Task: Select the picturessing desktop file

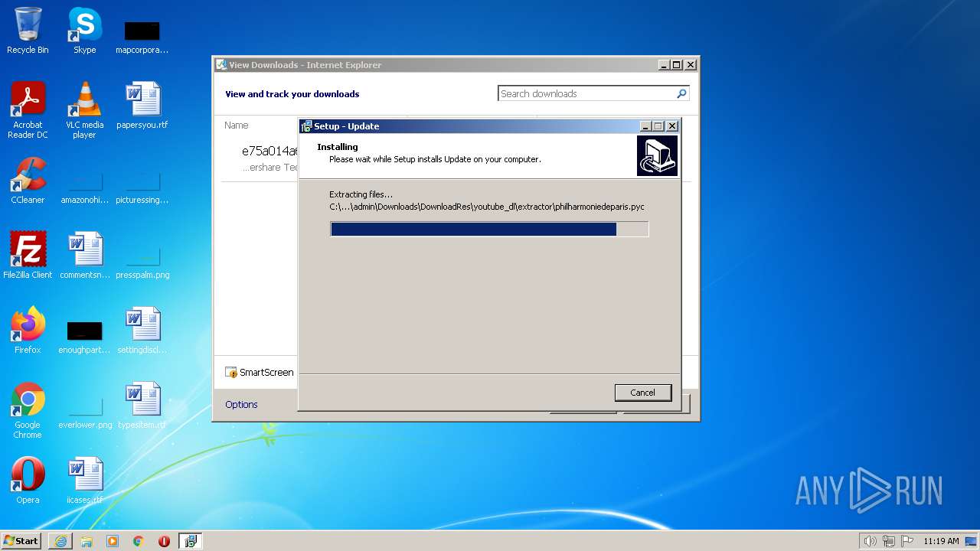Action: (142, 188)
